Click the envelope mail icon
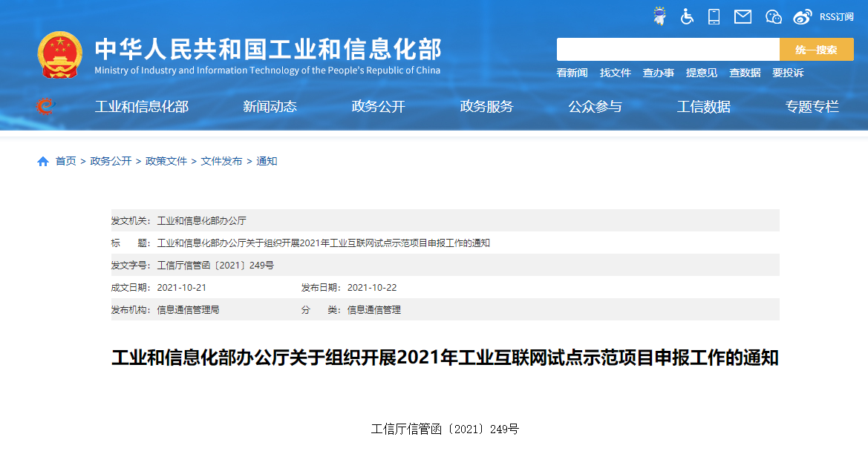 click(743, 16)
